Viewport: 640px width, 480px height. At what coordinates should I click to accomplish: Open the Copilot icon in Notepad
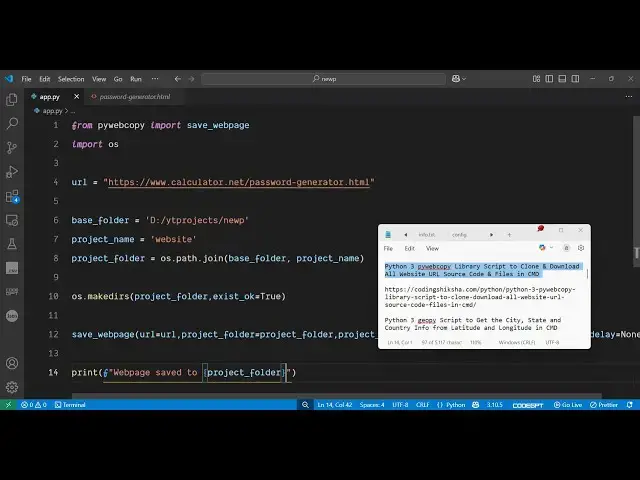(x=542, y=248)
